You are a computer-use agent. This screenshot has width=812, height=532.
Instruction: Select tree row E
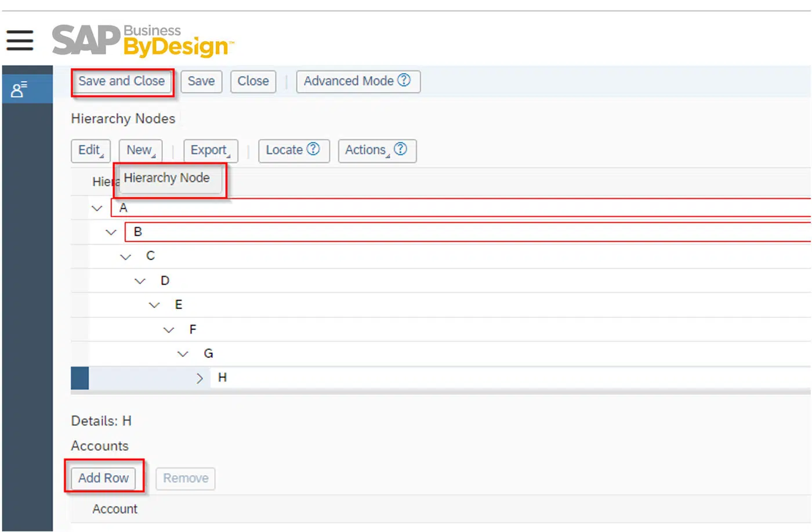pyautogui.click(x=441, y=305)
